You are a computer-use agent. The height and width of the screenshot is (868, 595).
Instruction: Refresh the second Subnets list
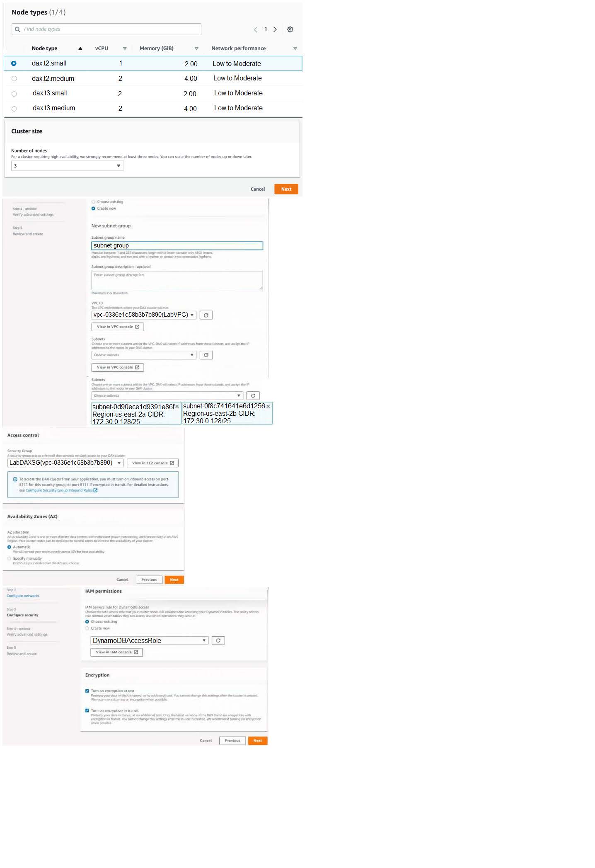(253, 395)
